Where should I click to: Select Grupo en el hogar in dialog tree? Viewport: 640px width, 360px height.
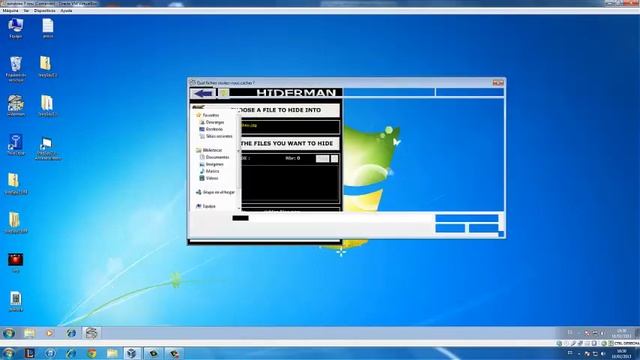coord(219,192)
